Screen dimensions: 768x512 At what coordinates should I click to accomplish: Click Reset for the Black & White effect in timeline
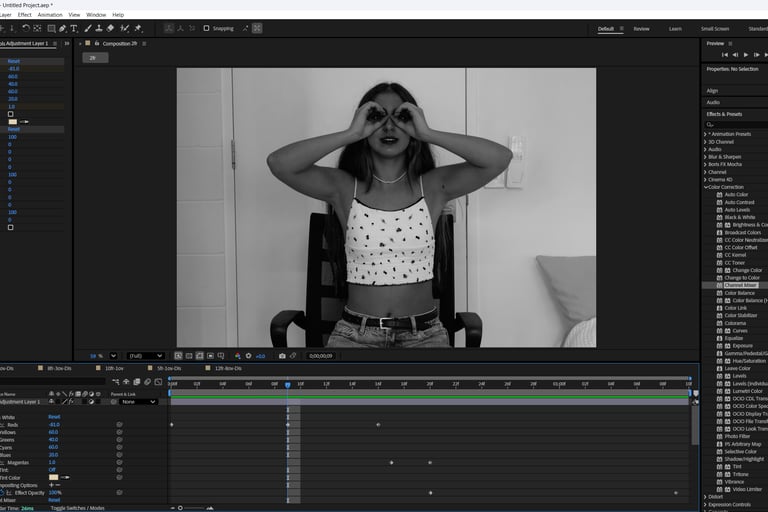(x=54, y=417)
